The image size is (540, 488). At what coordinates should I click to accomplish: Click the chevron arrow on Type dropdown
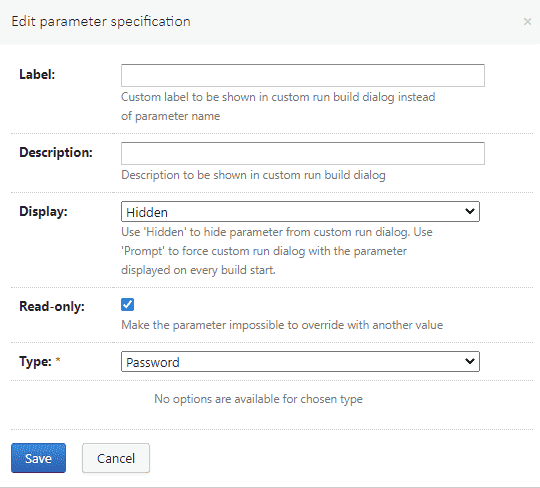coord(470,361)
